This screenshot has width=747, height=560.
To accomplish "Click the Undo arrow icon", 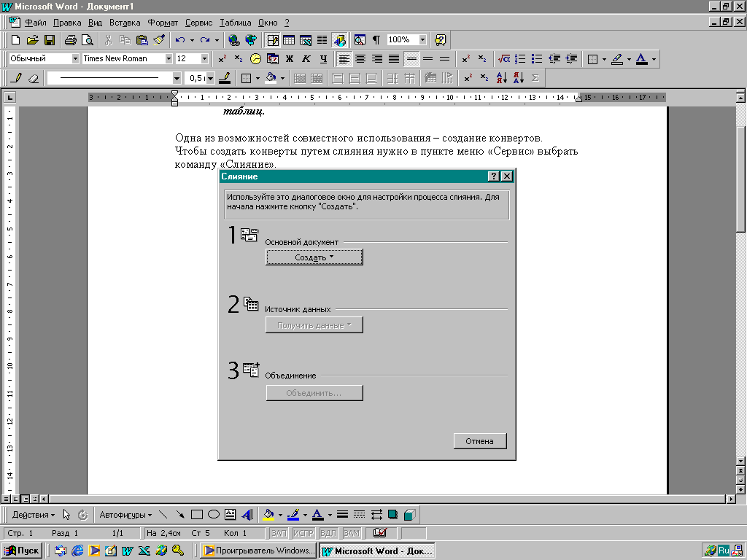I will [180, 40].
